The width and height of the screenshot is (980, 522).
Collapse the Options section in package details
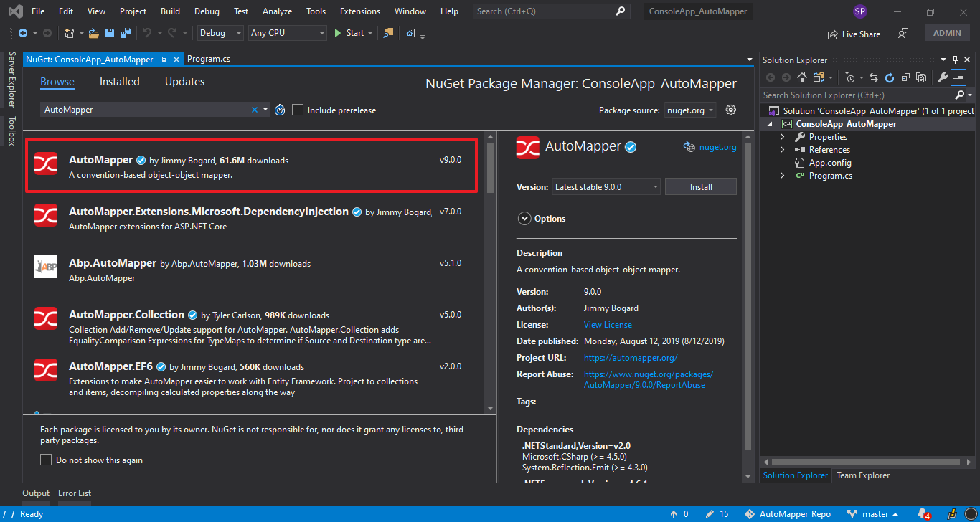click(x=524, y=218)
